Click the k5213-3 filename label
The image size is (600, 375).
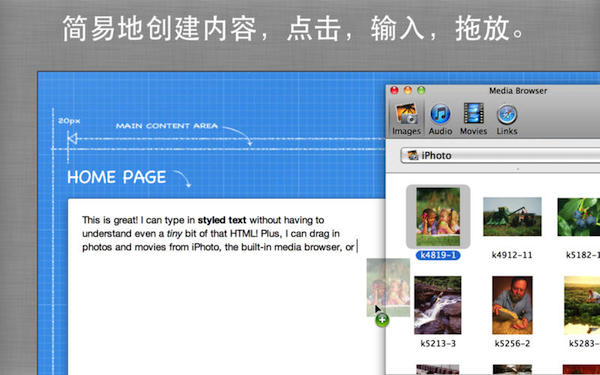(438, 344)
